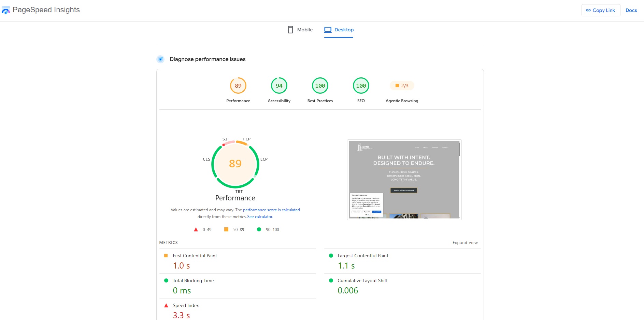This screenshot has height=320, width=644.
Task: Click the PageSpeed Insights logo icon
Action: [x=6, y=10]
